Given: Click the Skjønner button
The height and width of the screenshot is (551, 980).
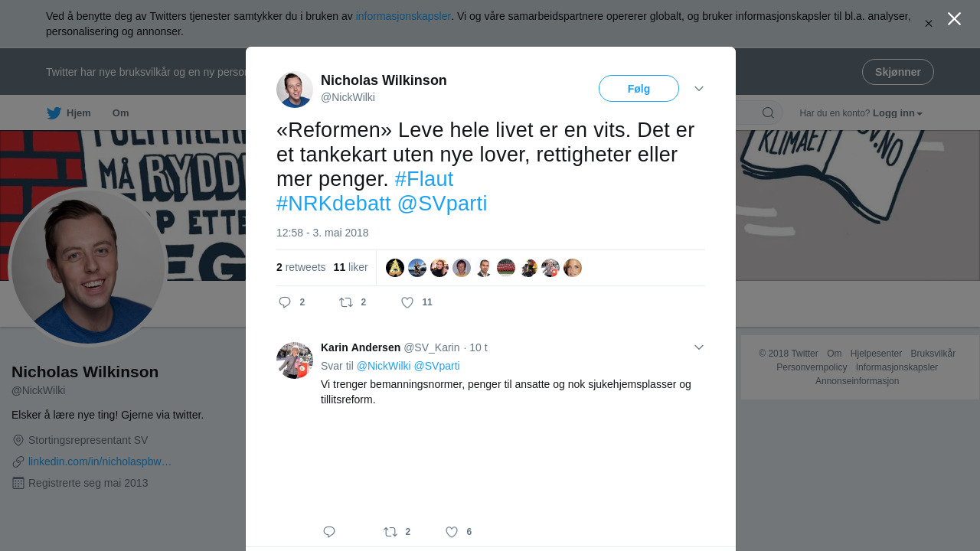Looking at the screenshot, I should 897,72.
